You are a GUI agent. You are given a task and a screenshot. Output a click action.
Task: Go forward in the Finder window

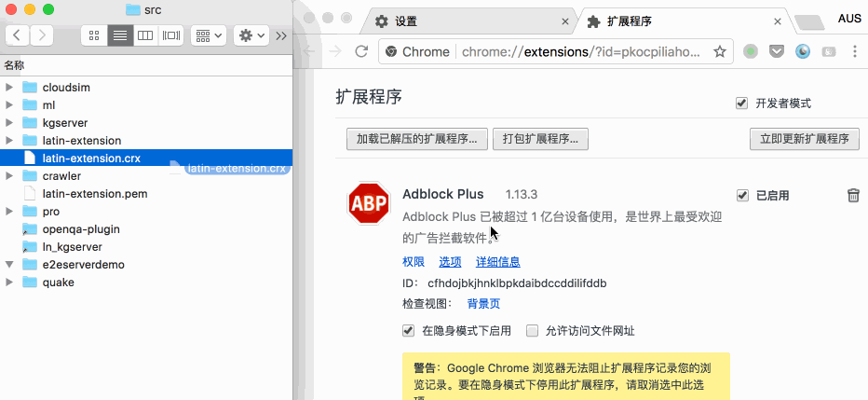pos(42,35)
